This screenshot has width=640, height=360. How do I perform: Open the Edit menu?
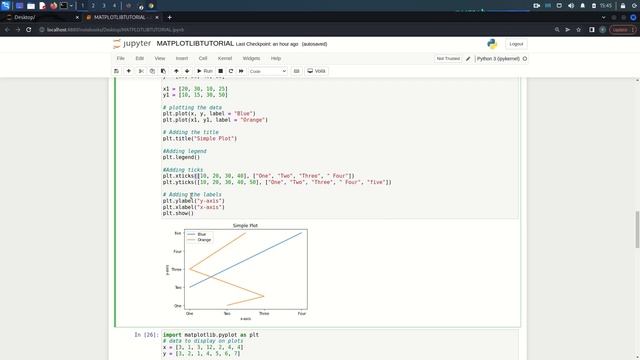(x=140, y=58)
